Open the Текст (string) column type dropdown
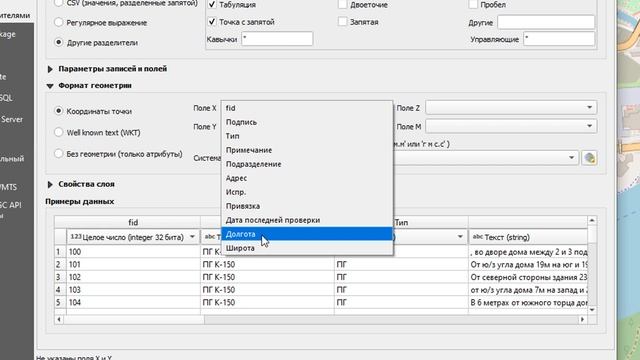The width and height of the screenshot is (640, 360). [x=528, y=237]
